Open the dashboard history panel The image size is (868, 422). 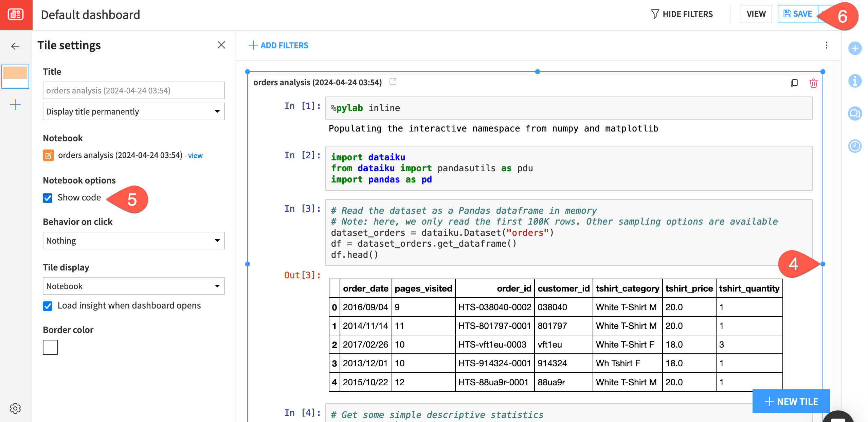[855, 146]
